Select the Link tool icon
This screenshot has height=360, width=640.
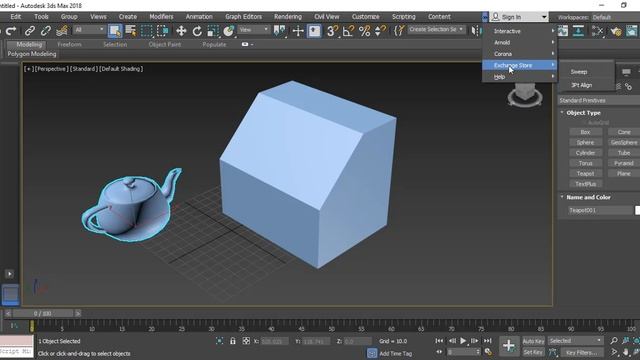29,31
